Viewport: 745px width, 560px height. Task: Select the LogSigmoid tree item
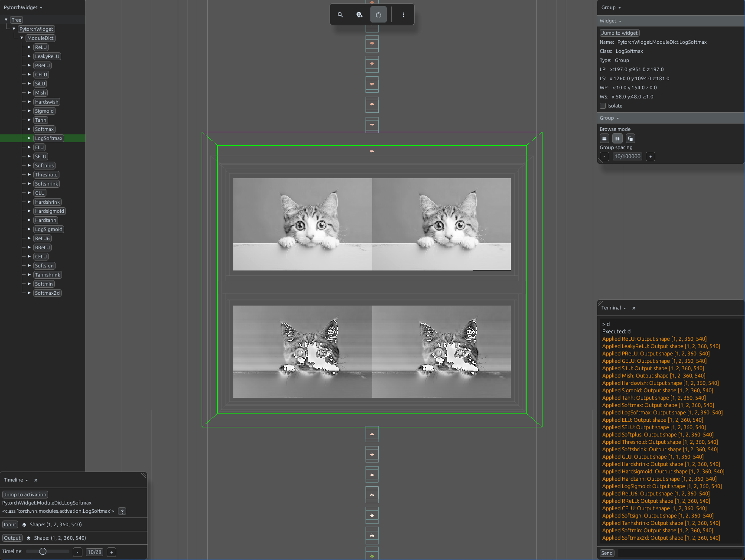[49, 229]
